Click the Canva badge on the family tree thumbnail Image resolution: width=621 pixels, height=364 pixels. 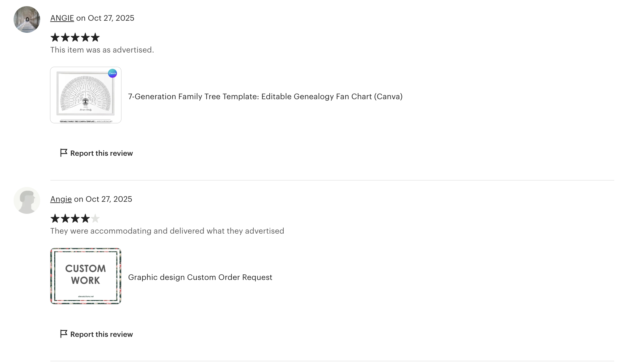pos(112,73)
